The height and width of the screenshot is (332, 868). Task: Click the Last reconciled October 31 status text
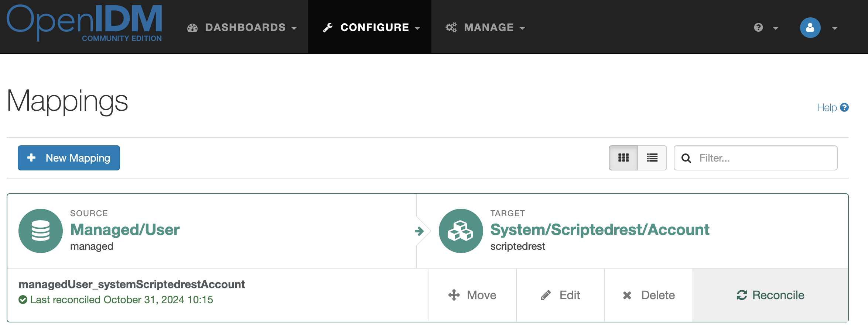(122, 300)
